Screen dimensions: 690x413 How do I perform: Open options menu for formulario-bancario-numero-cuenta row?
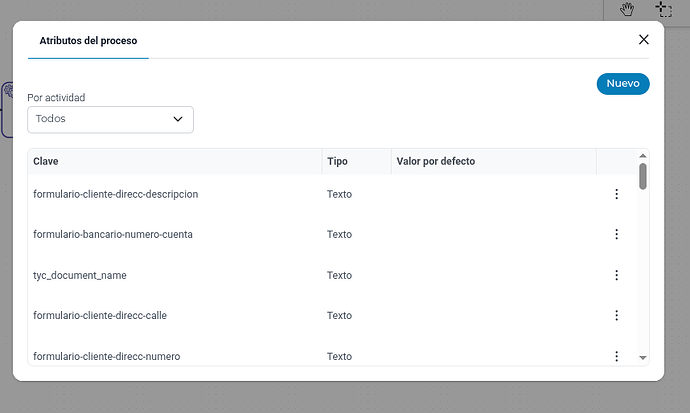pos(616,234)
